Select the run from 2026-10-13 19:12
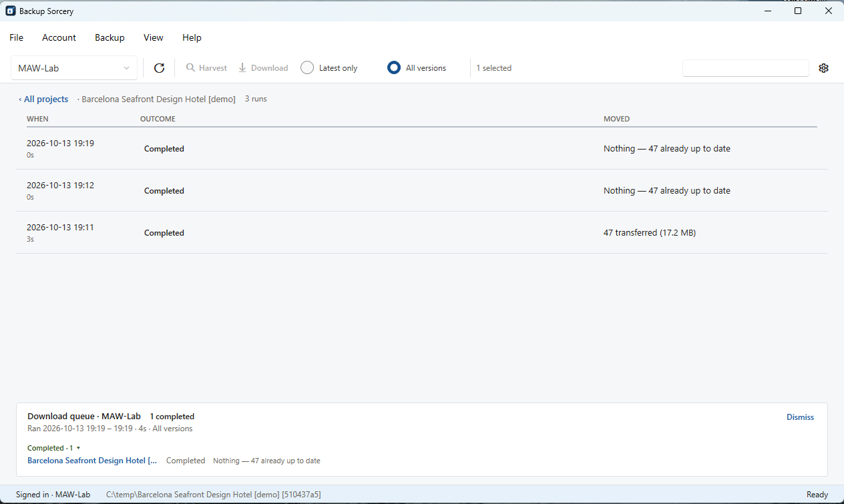 click(x=422, y=190)
